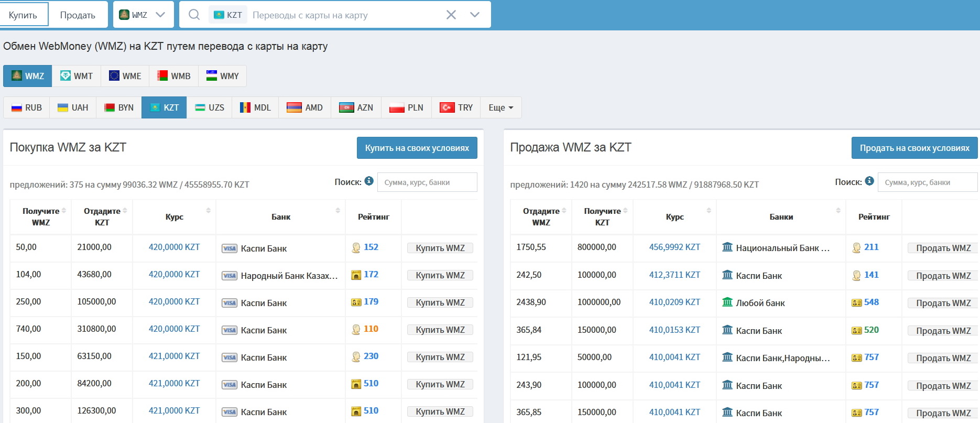980x423 pixels.
Task: Click bank icon for Национальный Банк row
Action: click(727, 247)
